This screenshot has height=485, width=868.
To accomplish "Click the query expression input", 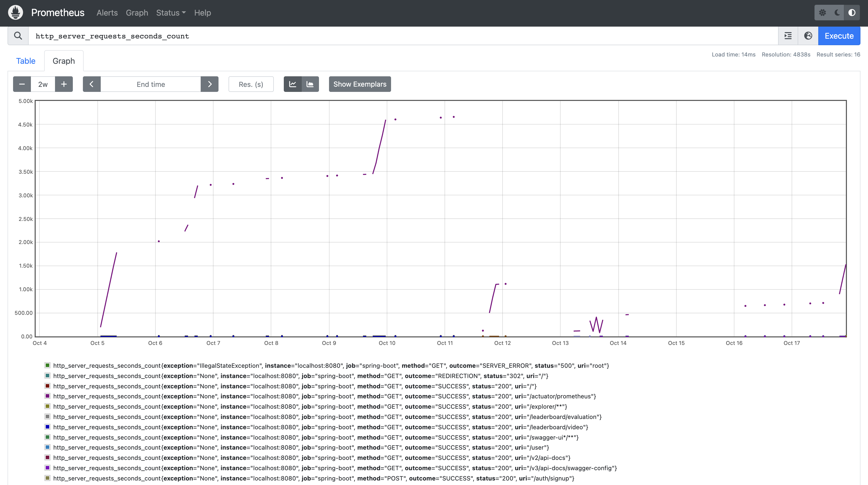I will click(403, 36).
